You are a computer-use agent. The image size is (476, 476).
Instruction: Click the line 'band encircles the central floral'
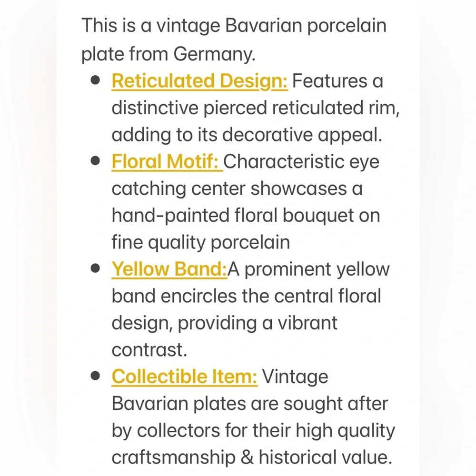(x=247, y=296)
